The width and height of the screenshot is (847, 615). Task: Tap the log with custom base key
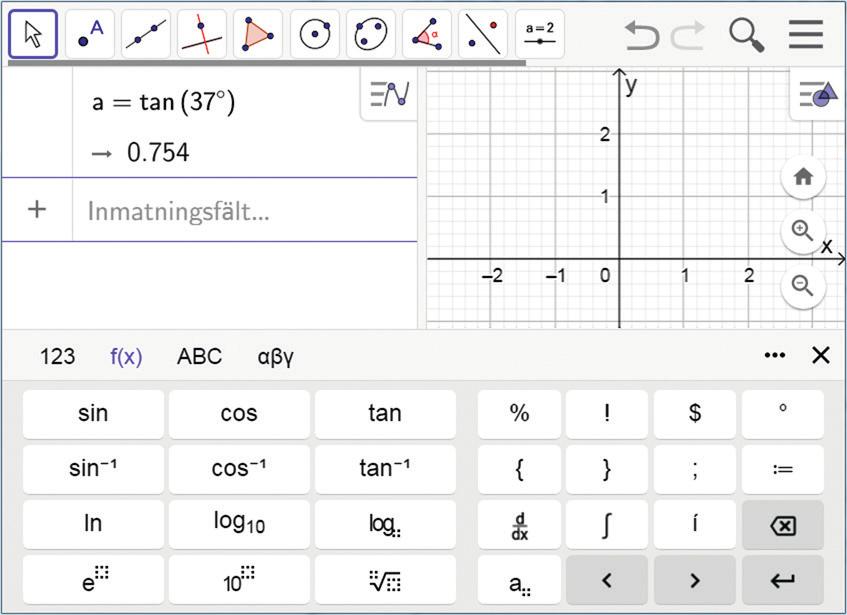point(385,524)
